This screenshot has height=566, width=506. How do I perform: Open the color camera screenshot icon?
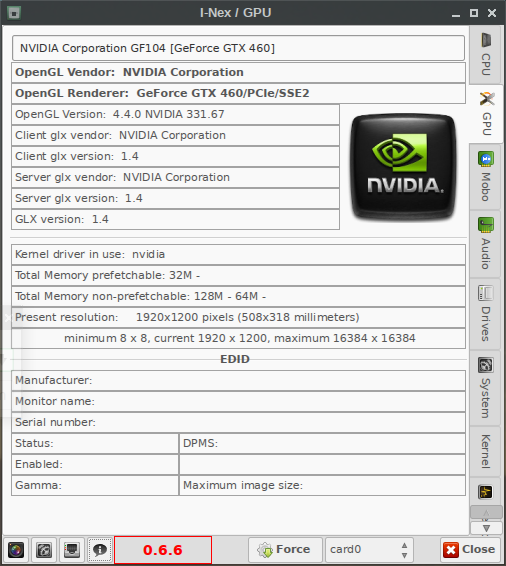(16, 550)
